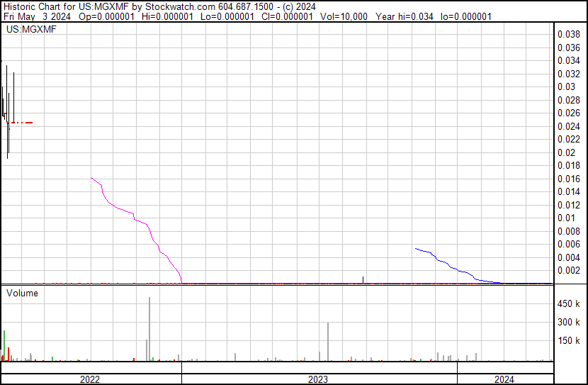Click the 0.02 price axis label
Image resolution: width=588 pixels, height=385 pixels.
click(x=566, y=152)
